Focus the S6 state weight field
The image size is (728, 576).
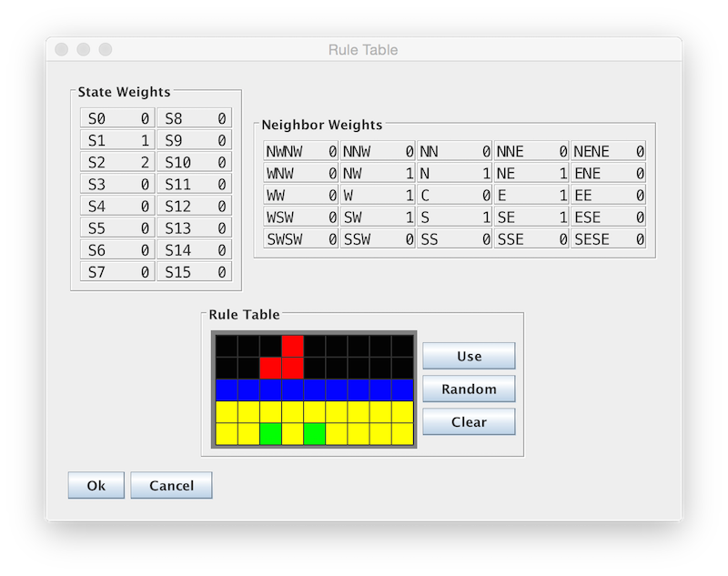[117, 250]
